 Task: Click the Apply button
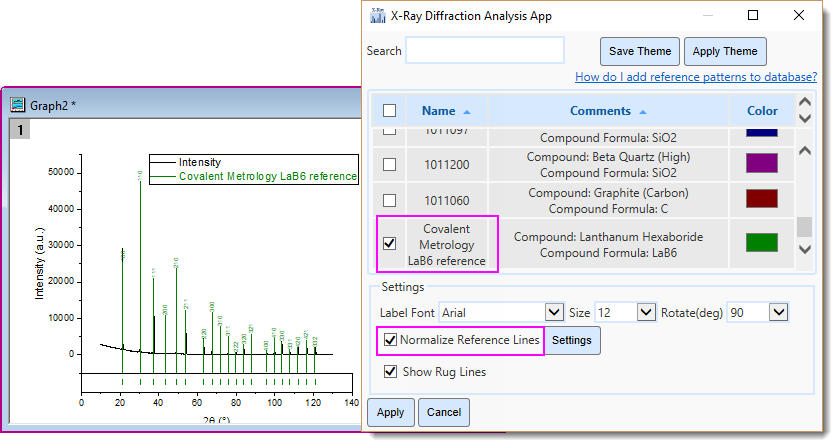point(390,412)
